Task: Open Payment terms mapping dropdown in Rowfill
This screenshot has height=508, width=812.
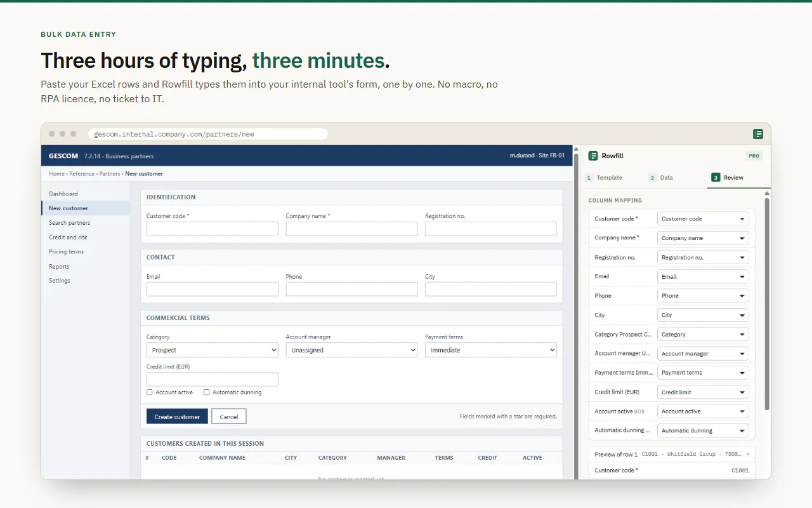Action: coord(703,373)
